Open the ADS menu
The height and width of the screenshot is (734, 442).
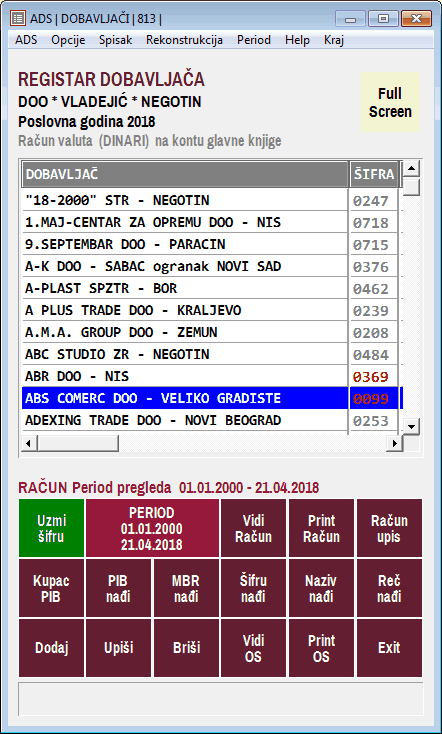[26, 40]
